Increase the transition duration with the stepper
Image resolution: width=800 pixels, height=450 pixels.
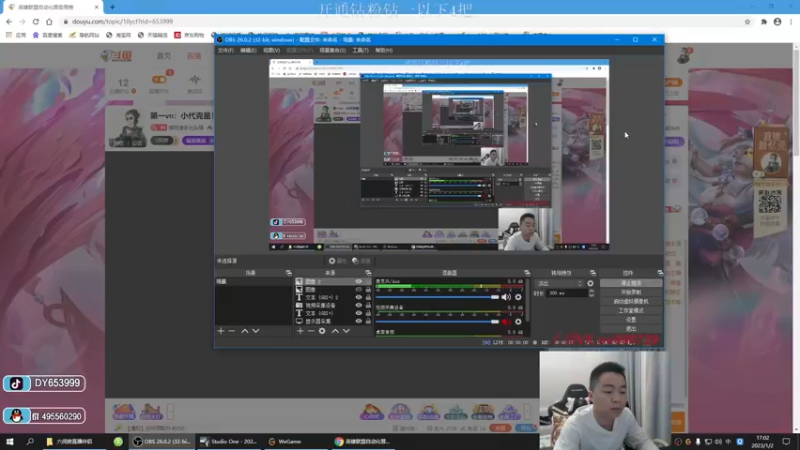coord(591,291)
